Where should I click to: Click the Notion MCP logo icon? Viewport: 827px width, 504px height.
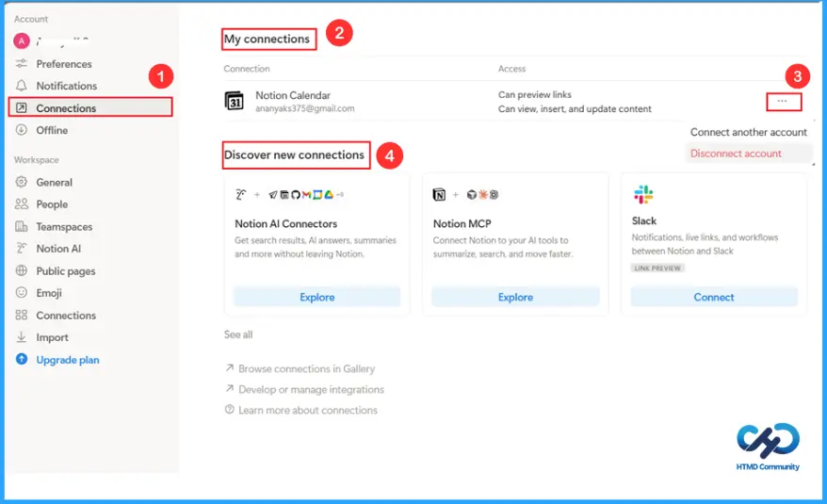coord(439,195)
